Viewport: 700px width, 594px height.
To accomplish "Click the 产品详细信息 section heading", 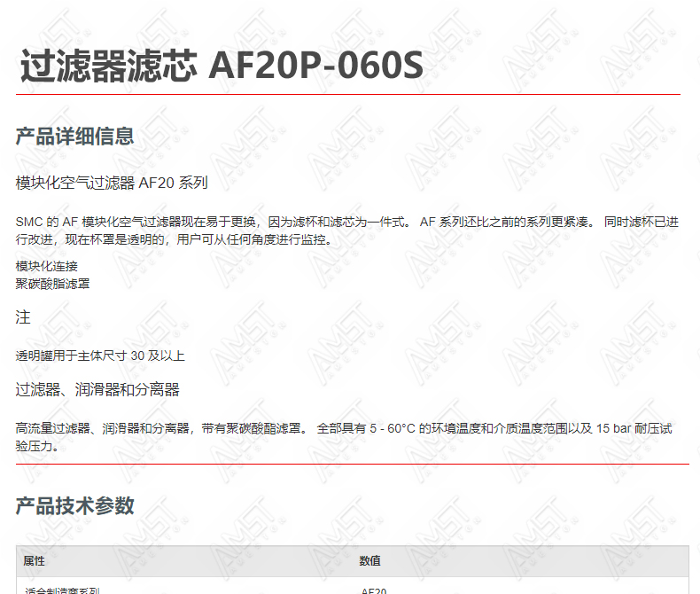I will 75,137.
